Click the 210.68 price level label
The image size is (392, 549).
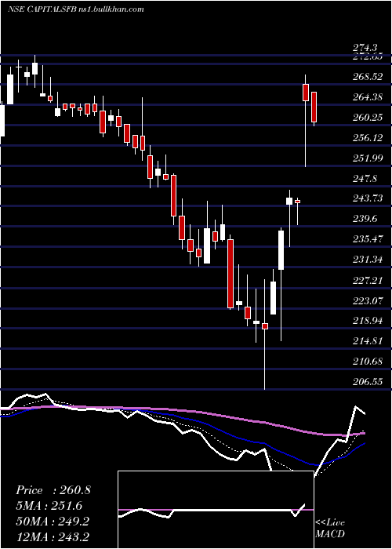tap(368, 362)
